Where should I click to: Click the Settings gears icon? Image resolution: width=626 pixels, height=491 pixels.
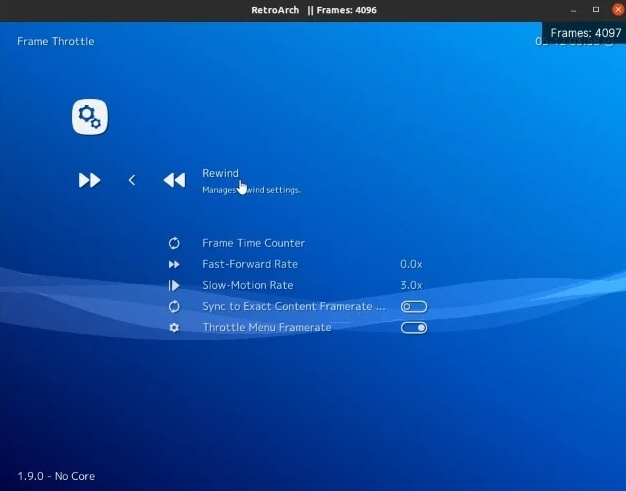(90, 117)
